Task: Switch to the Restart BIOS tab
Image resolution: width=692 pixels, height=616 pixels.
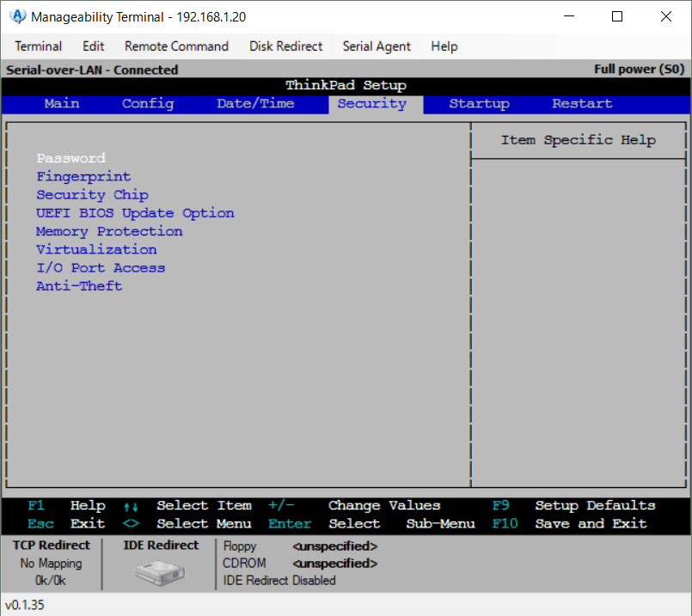Action: point(582,104)
